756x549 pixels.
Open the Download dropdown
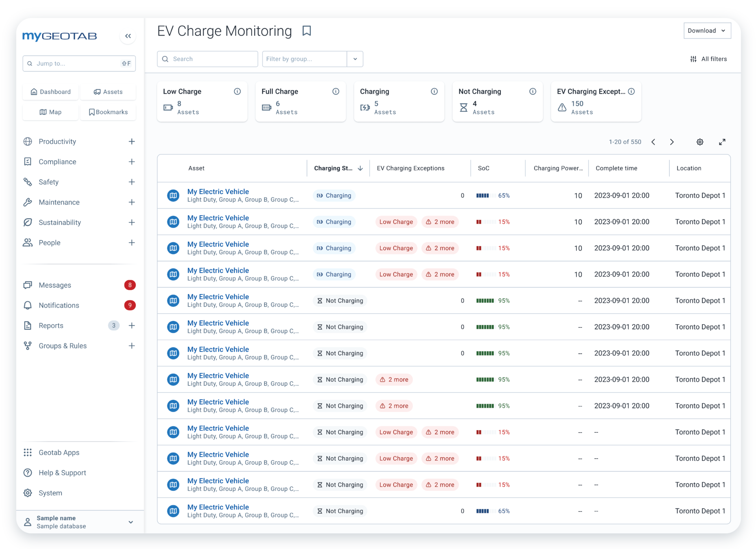(707, 31)
